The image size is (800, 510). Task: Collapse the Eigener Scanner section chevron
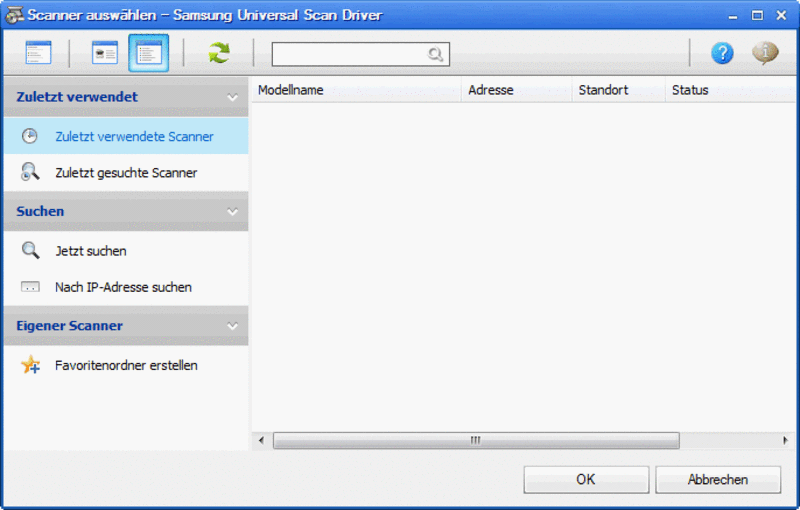click(x=233, y=325)
